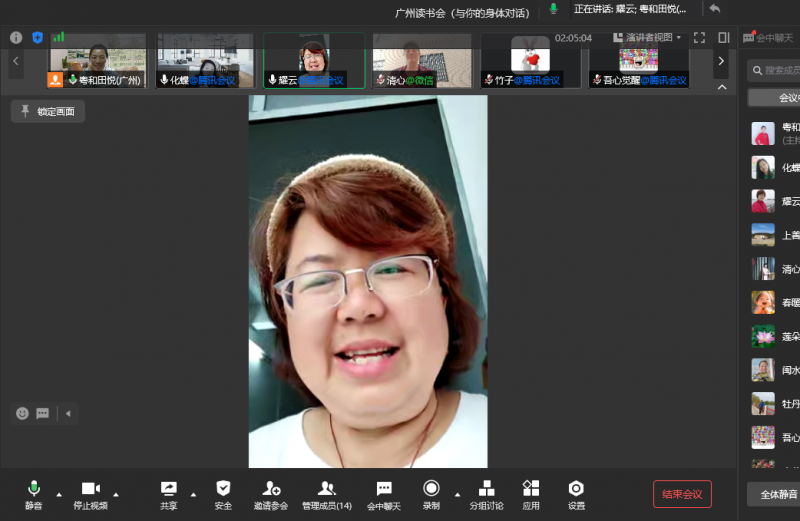Select the 竹子 participant video thumbnail
Image resolution: width=800 pixels, height=521 pixels.
pos(530,60)
